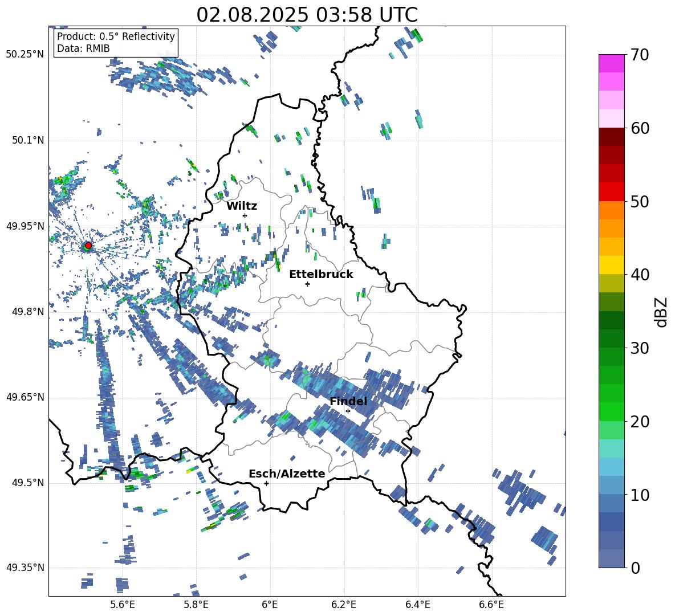Click the title 02.08.2025 03:58 UTC
Viewport: 675px width, 616px height.
tap(307, 15)
